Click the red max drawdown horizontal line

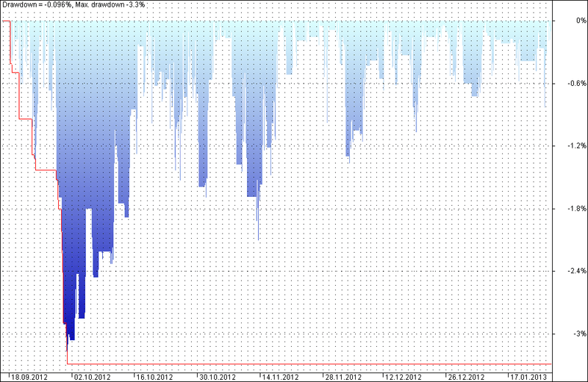tap(309, 364)
